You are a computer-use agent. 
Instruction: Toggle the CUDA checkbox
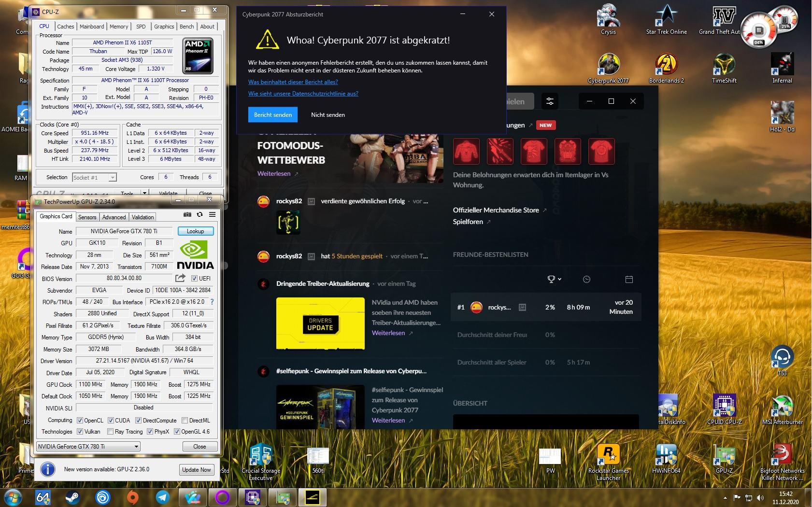(111, 421)
